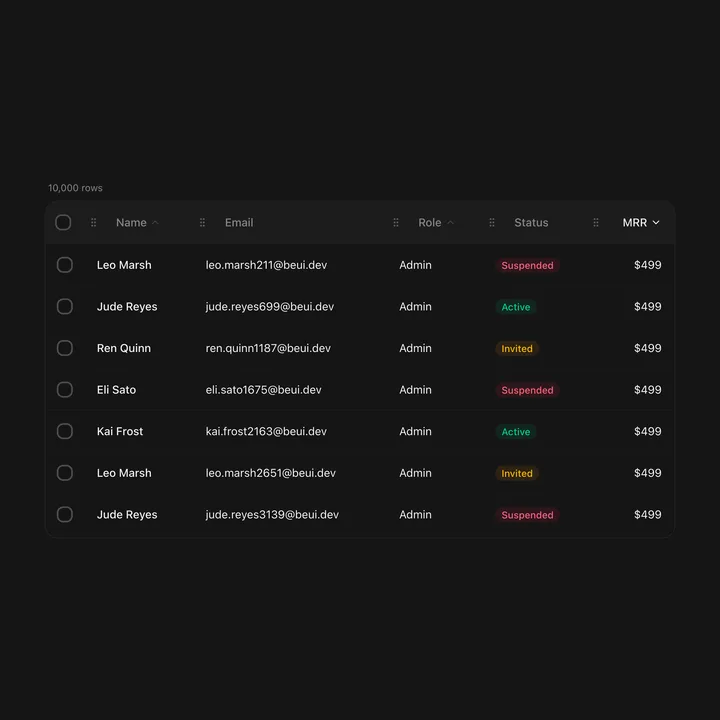Click the ascending arrow next to Name

click(x=155, y=223)
